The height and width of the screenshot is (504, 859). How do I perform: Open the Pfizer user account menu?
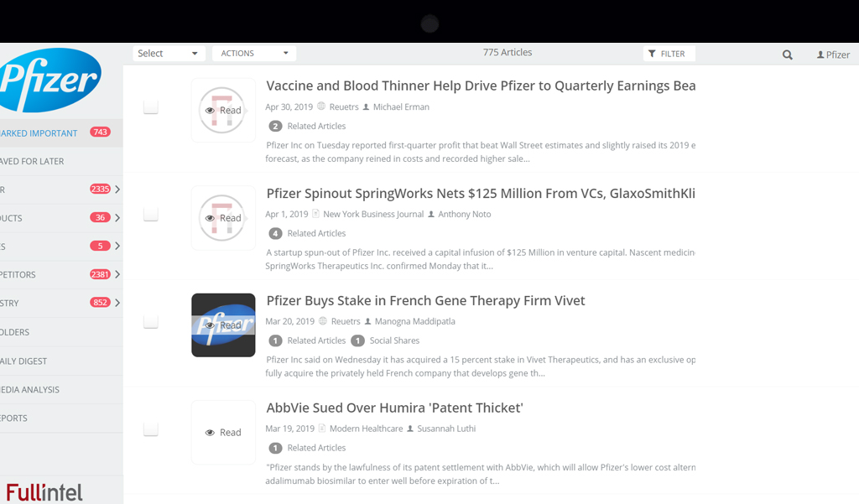[x=833, y=55]
